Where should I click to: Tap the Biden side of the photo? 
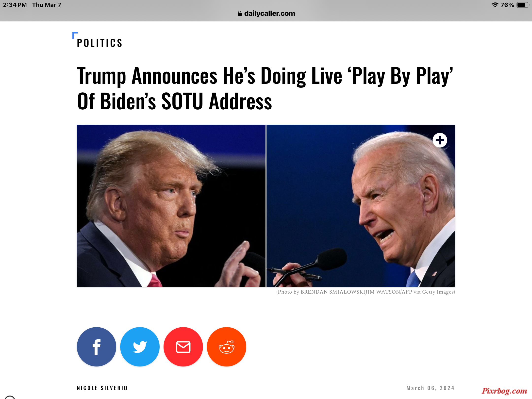(361, 206)
